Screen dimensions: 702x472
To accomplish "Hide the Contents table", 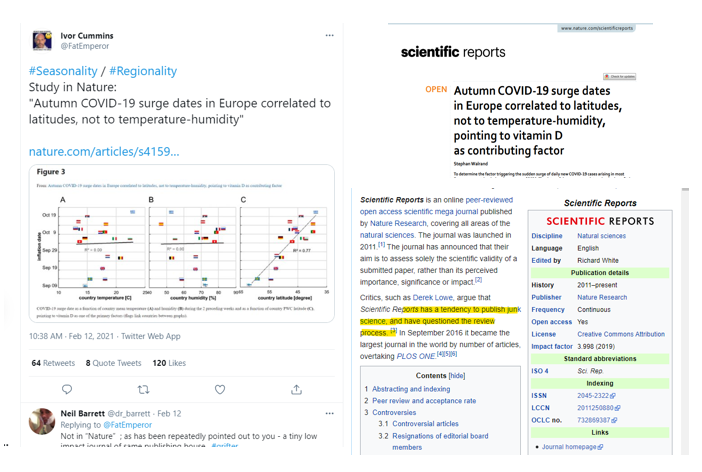I will pyautogui.click(x=457, y=376).
